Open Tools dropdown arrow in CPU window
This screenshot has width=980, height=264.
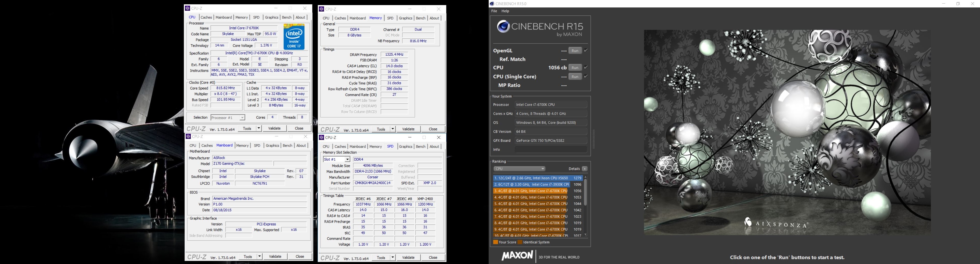(259, 128)
